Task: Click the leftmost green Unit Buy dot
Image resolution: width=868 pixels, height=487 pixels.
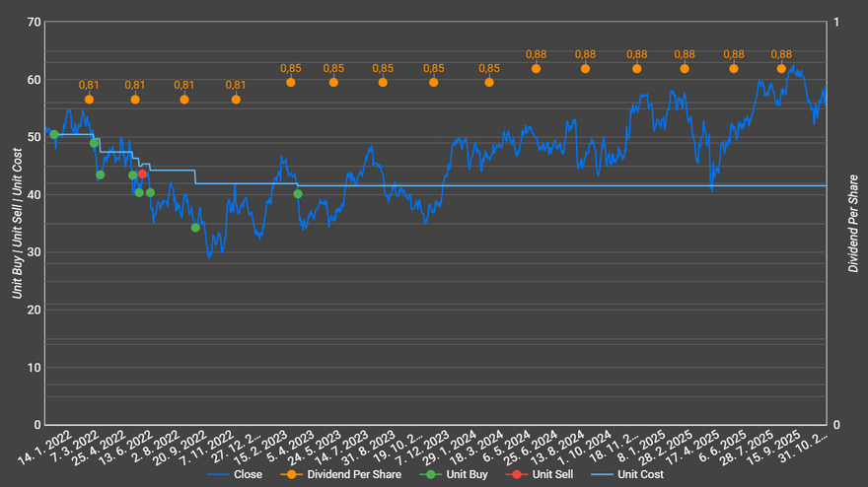Action: [x=53, y=135]
